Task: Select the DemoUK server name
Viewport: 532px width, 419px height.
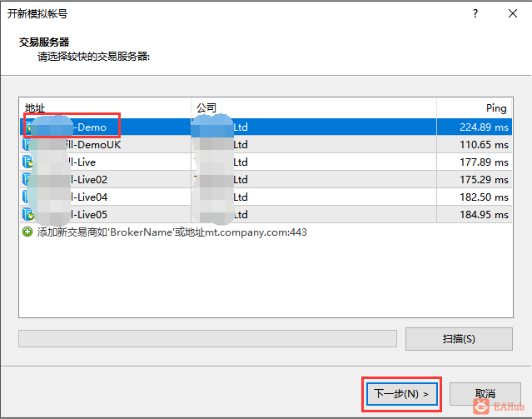Action: tap(99, 144)
